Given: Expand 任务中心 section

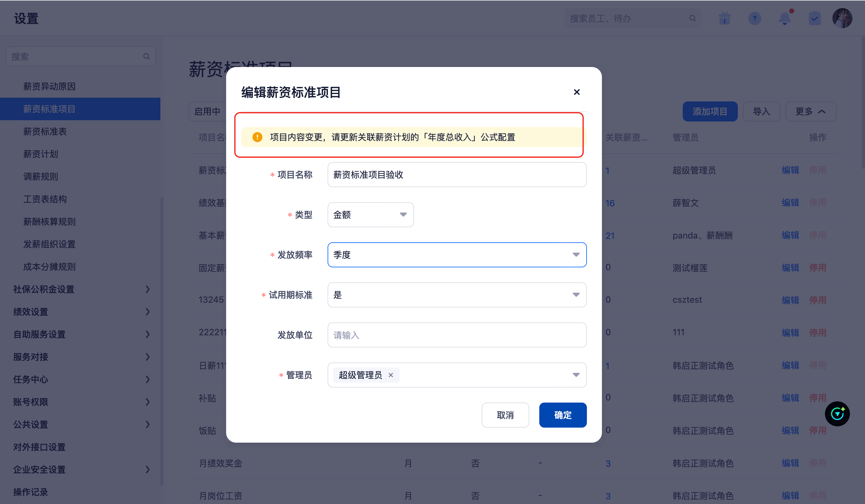Looking at the screenshot, I should click(x=148, y=379).
